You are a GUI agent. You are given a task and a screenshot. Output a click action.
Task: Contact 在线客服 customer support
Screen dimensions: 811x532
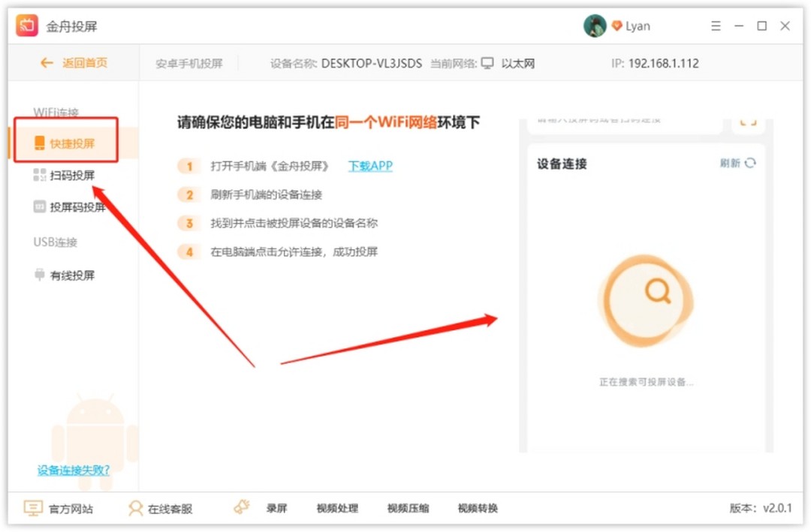[161, 508]
